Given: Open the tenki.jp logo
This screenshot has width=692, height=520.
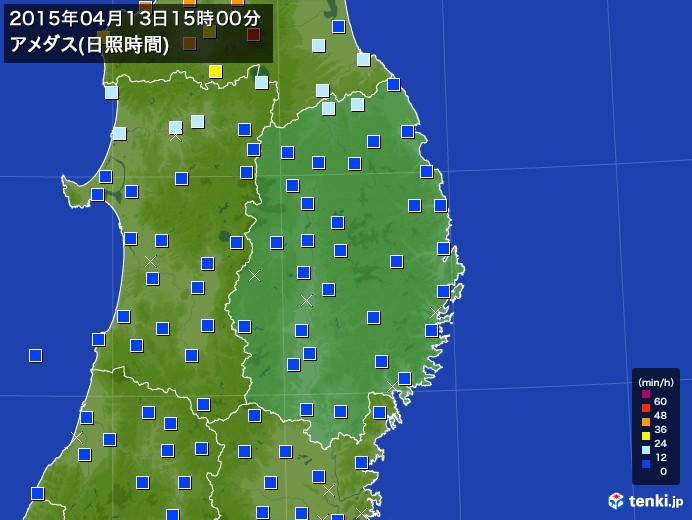Looking at the screenshot, I should [645, 501].
